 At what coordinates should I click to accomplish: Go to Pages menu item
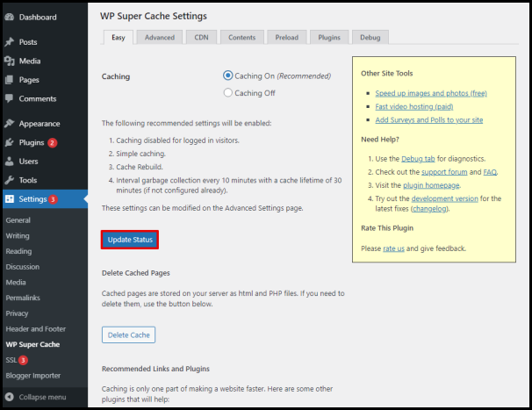pyautogui.click(x=29, y=80)
